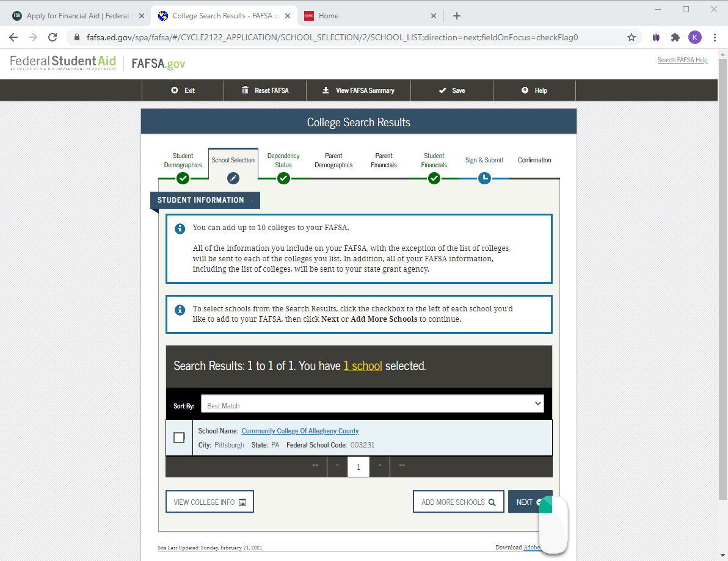Image resolution: width=728 pixels, height=561 pixels.
Task: Click the FAFSA.gov logo
Action: (x=158, y=63)
